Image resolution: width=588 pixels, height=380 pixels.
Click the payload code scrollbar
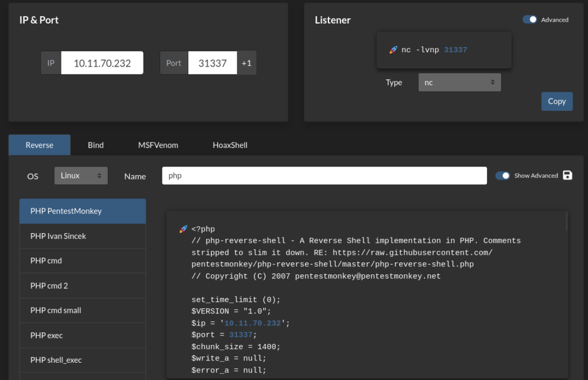point(566,222)
